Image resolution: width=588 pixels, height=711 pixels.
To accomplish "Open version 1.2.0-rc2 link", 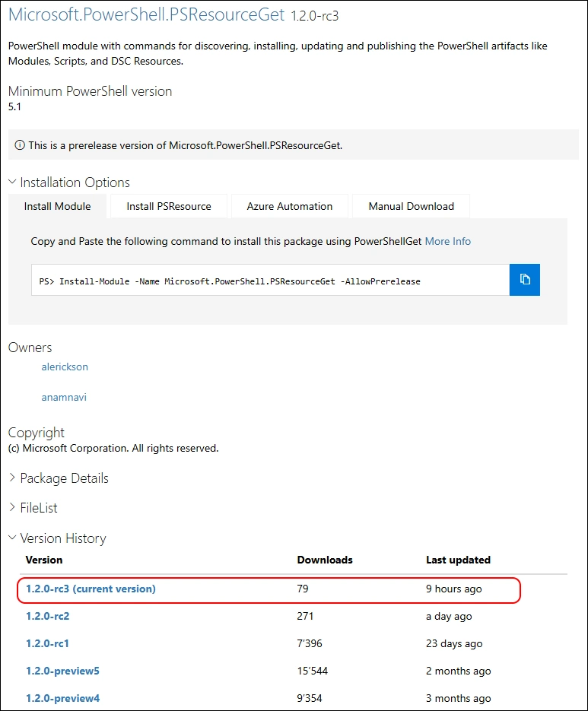I will coord(48,616).
